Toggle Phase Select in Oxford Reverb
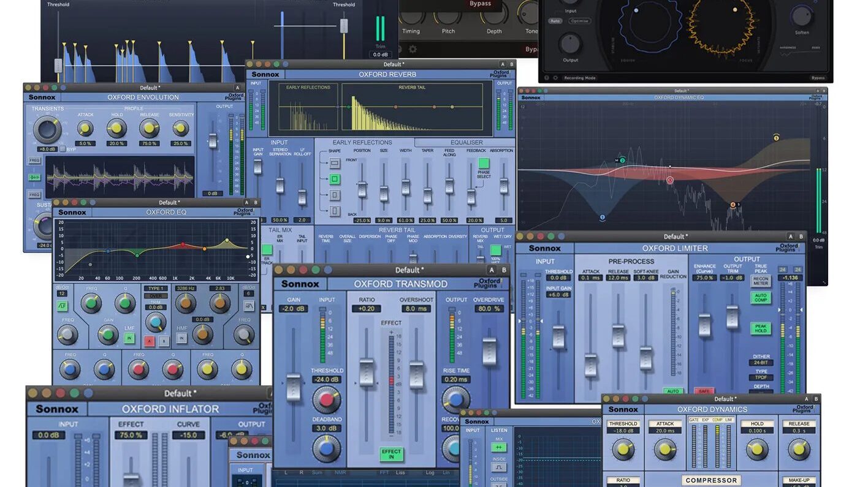Image resolution: width=868 pixels, height=487 pixels. (484, 163)
